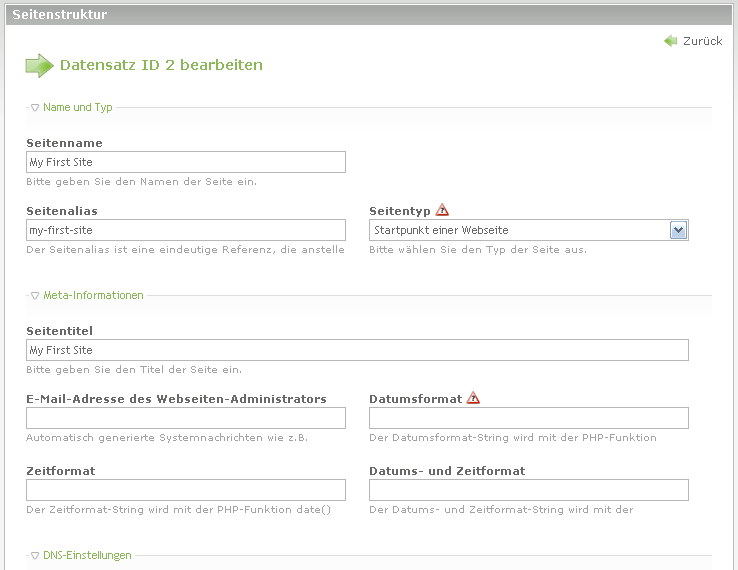Click the Seitentyp label text
Viewport: 738px width, 570px height.
click(399, 211)
